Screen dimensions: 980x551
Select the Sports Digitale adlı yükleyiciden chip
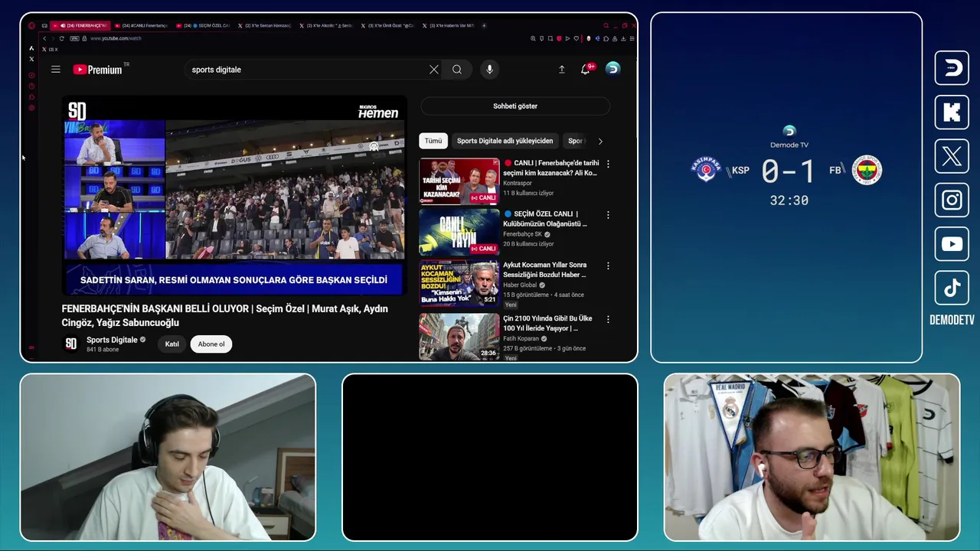(x=505, y=141)
